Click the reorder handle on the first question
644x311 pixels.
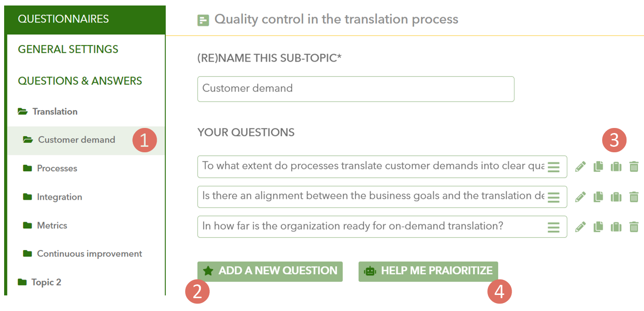coord(554,167)
